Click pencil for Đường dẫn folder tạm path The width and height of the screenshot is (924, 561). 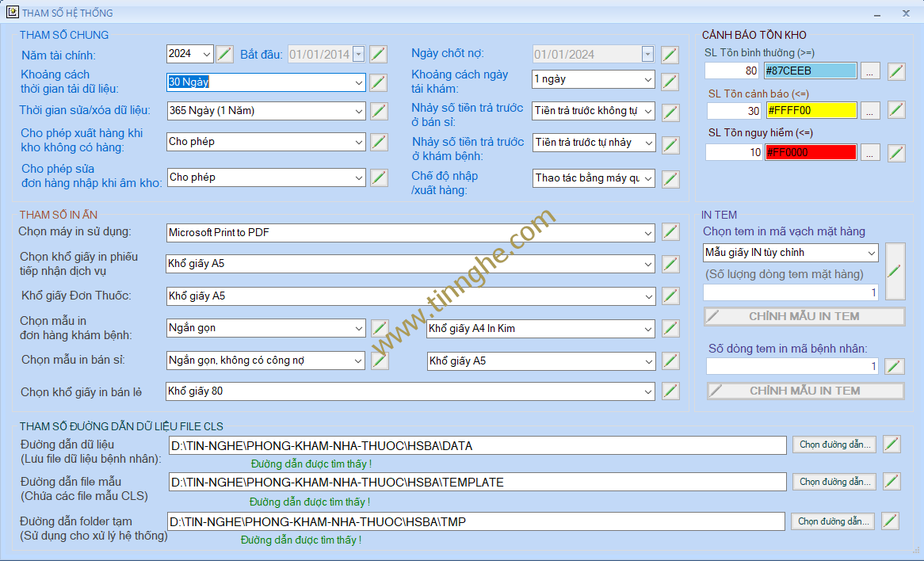890,521
